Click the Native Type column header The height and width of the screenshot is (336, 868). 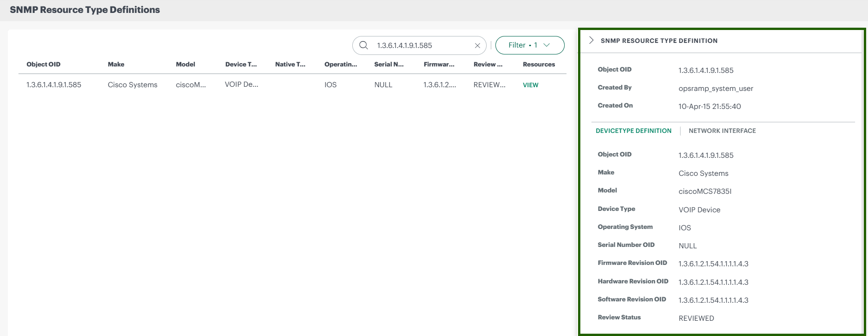pyautogui.click(x=290, y=65)
